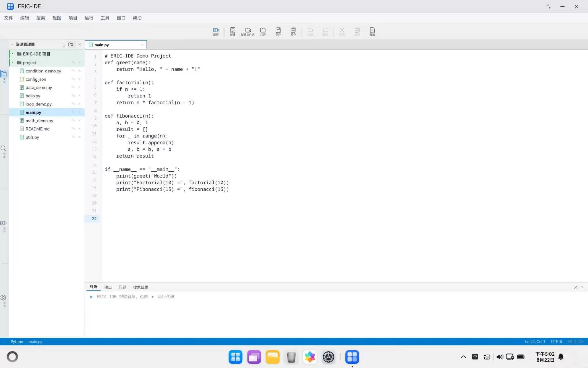Open the run panel in left sidebar

coord(4,226)
